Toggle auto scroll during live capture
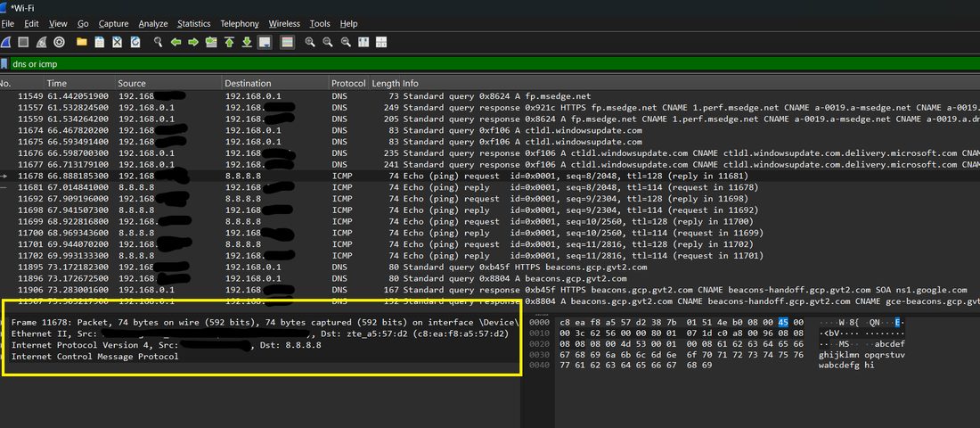 (x=265, y=43)
